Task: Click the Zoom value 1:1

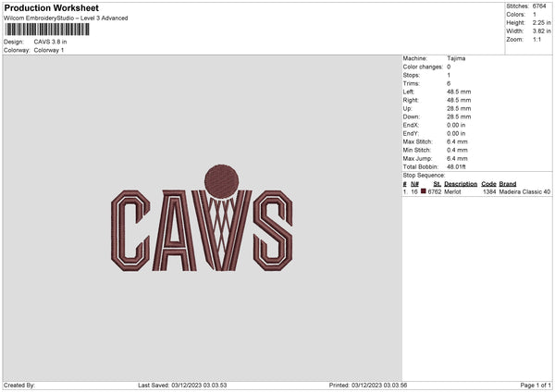Action: 536,39
